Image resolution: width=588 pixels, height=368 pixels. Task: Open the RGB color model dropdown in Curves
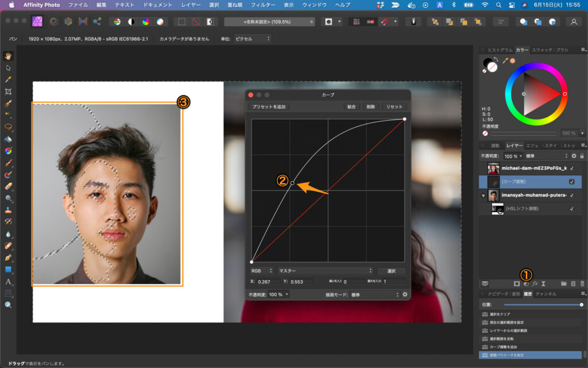(262, 271)
